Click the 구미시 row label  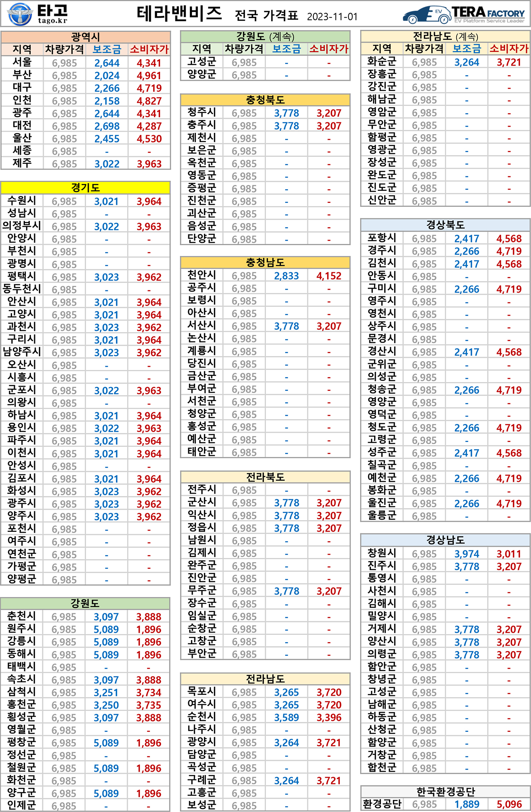coord(382,288)
